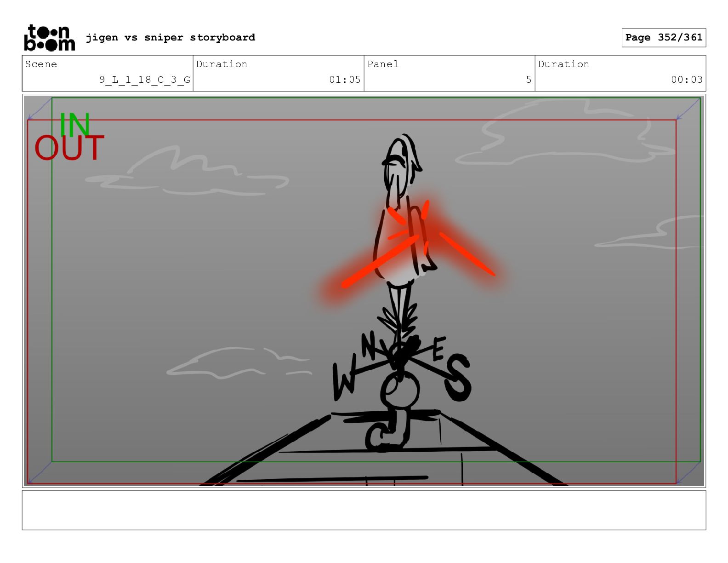Select the "jigen vs sniper storyboard" title
Screen dimensions: 728x563
click(171, 37)
